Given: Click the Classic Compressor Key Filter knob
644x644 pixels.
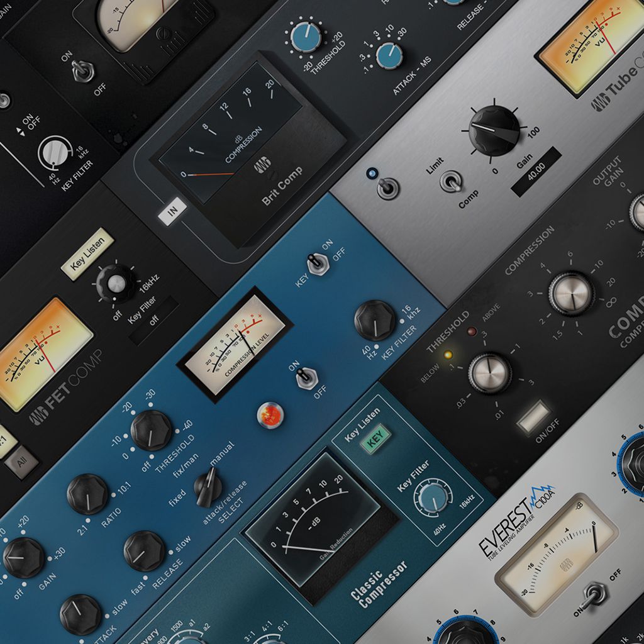Looking at the screenshot, I should click(x=433, y=497).
